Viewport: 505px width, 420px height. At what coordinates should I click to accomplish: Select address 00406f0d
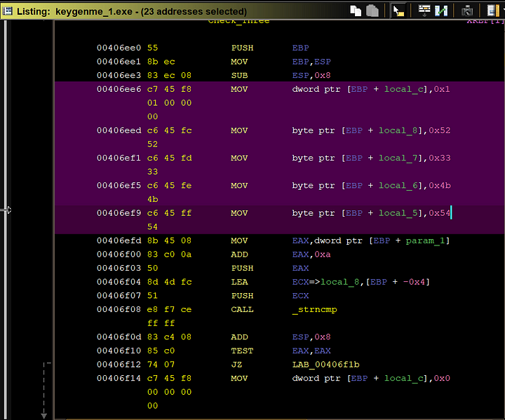pos(119,337)
